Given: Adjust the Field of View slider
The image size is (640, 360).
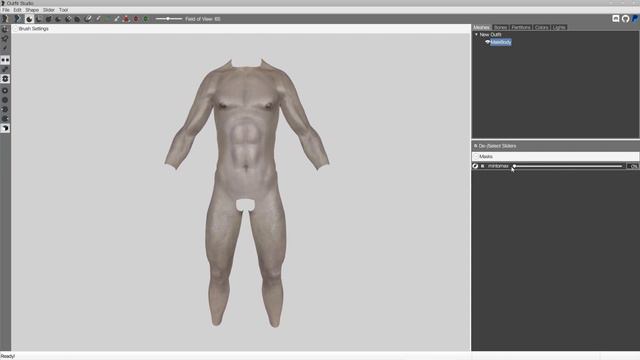Looking at the screenshot, I should pos(169,19).
